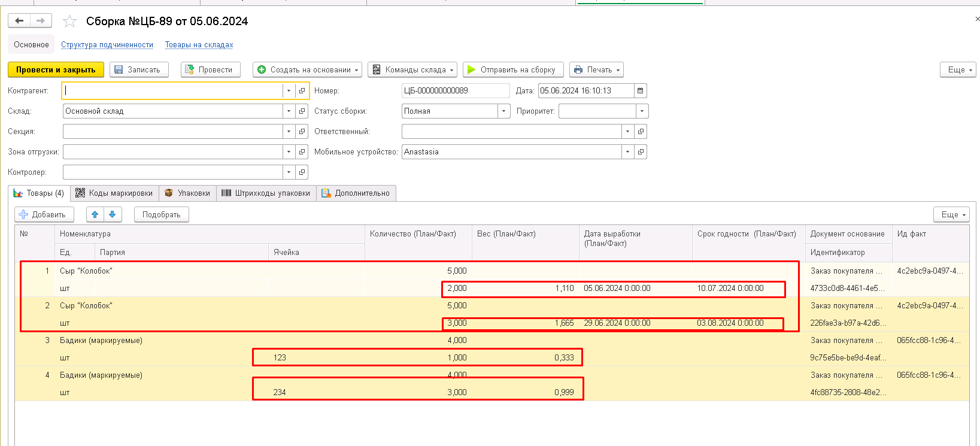
Task: Close the form with the X icon
Action: click(977, 19)
